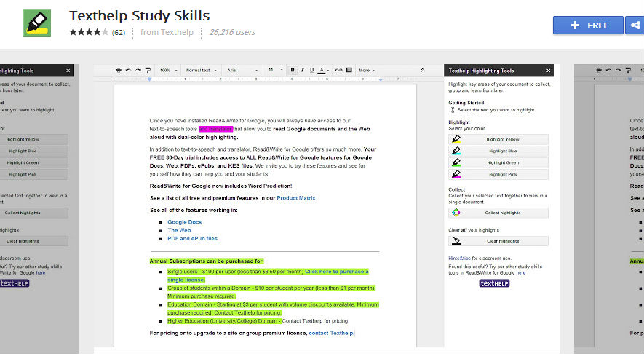This screenshot has width=644, height=354.
Task: Open the Product Matrix link
Action: tap(295, 198)
